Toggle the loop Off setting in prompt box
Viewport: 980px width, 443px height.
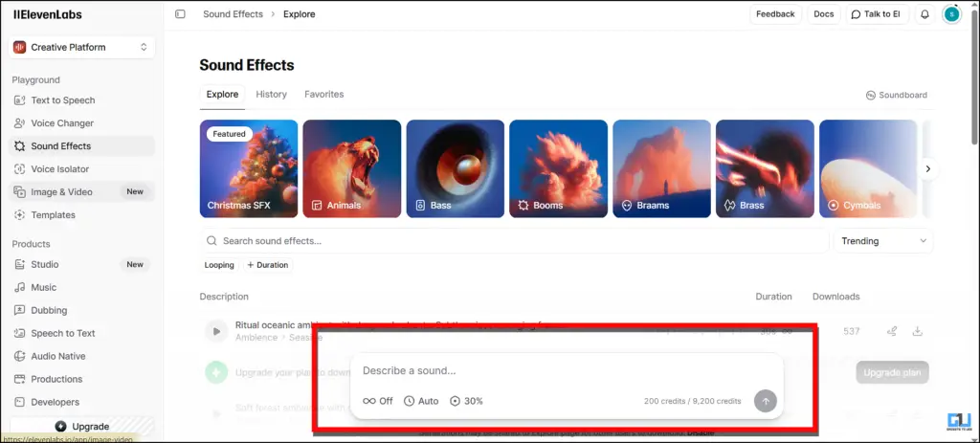[378, 401]
